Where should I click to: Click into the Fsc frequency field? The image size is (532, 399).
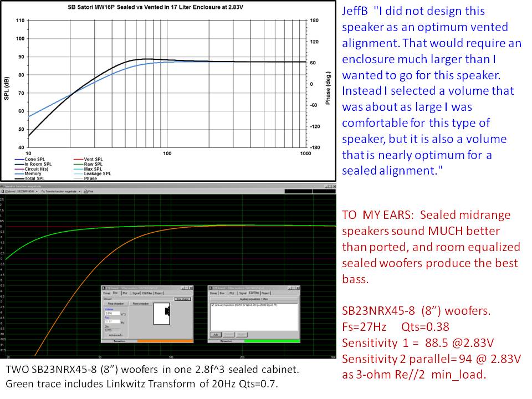[x=112, y=321]
